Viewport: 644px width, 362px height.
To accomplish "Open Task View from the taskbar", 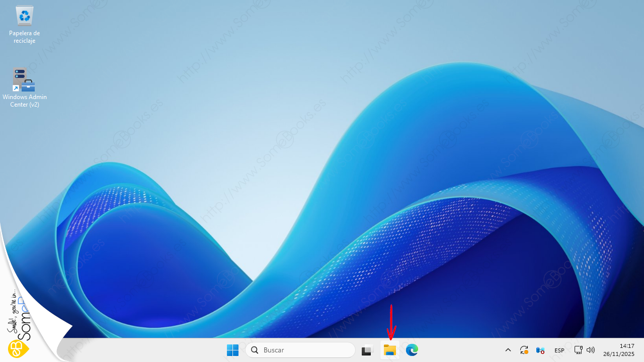I will [367, 350].
